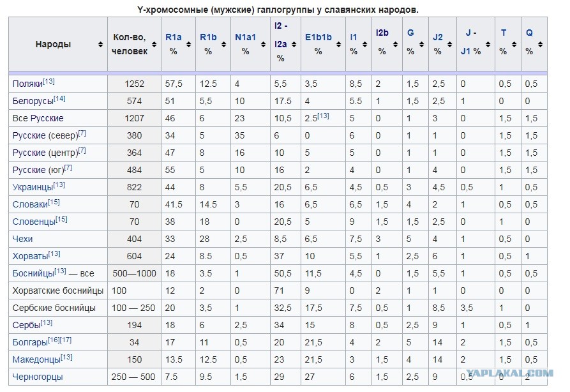Sort by Кол-во, человек column arrows
570x392 pixels.
click(x=154, y=44)
